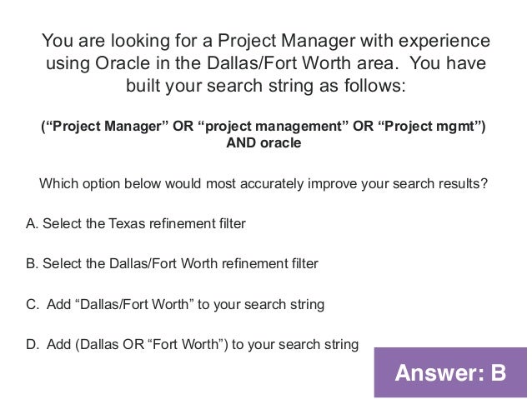Screen dimensions: 532x399
Task: Click the quoted "Project Manager" search term
Action: click(104, 126)
